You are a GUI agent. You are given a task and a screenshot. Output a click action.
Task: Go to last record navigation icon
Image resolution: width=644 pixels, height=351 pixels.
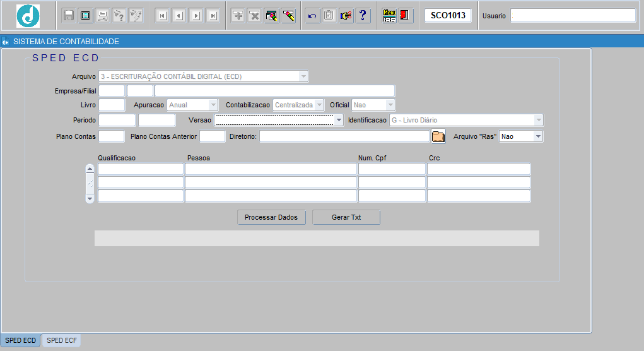click(213, 16)
